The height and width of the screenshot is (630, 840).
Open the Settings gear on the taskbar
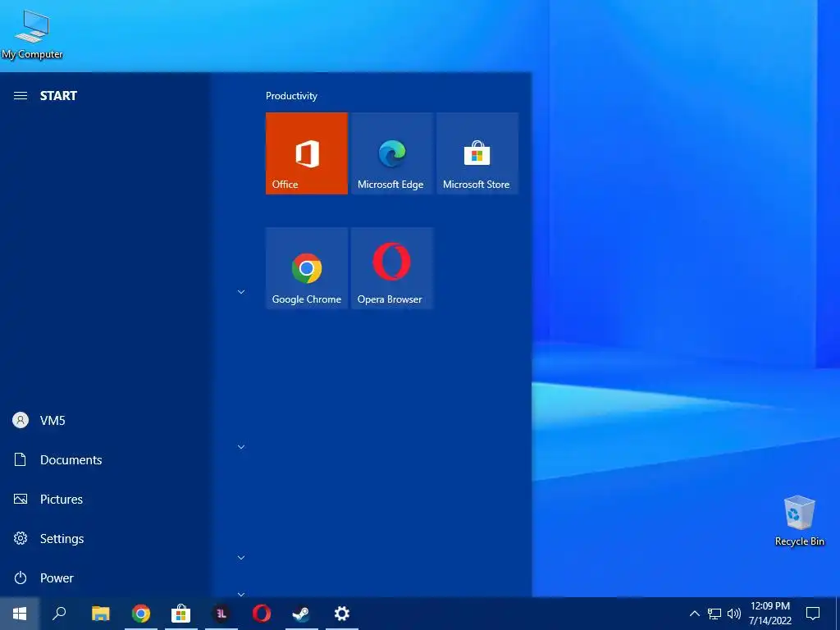pos(342,614)
